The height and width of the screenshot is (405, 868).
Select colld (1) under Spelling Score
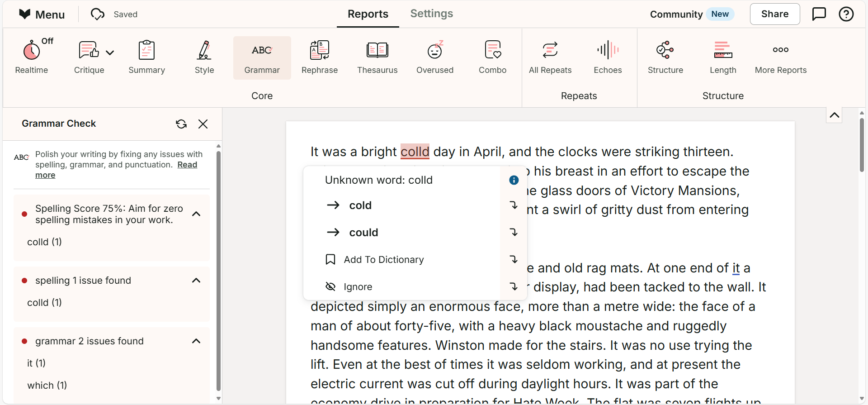(44, 242)
